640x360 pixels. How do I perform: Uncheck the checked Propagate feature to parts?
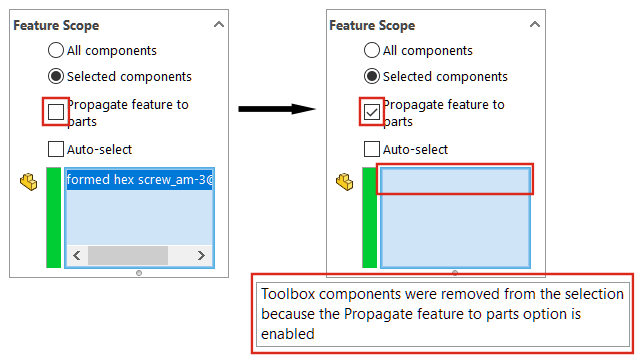click(x=372, y=112)
